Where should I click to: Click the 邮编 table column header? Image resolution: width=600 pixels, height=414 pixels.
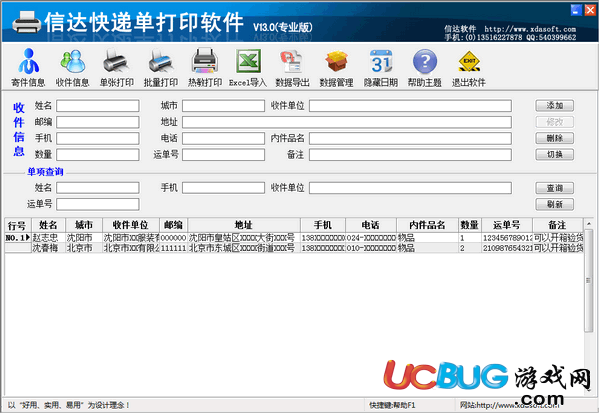click(173, 225)
